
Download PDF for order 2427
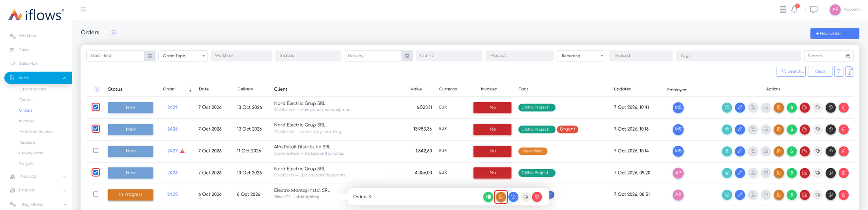tap(753, 151)
